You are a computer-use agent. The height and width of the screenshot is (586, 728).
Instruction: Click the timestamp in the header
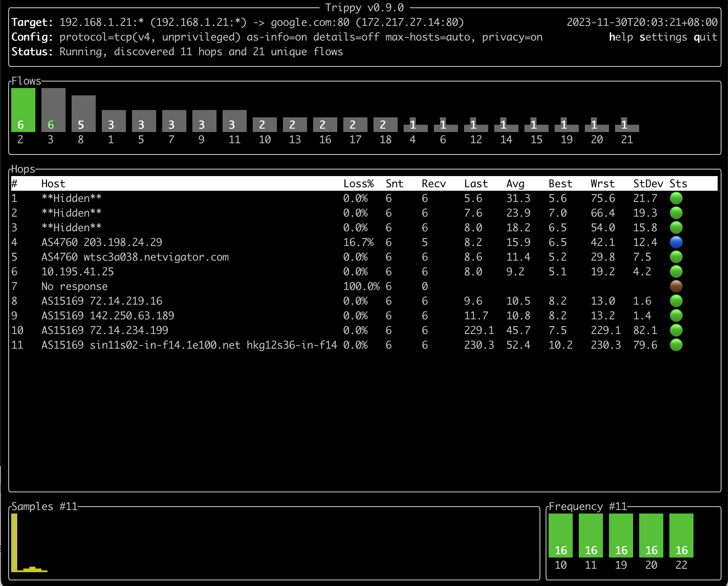[642, 22]
